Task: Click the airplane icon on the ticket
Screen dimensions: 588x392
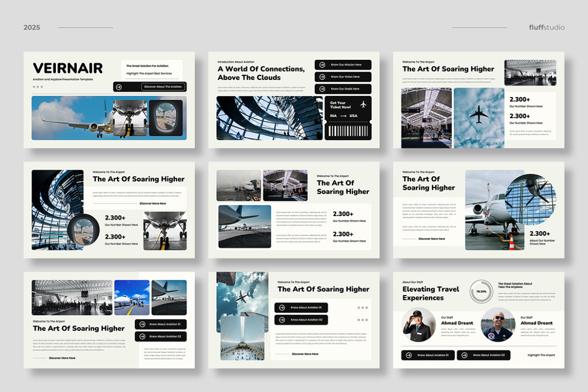Action: pyautogui.click(x=364, y=104)
